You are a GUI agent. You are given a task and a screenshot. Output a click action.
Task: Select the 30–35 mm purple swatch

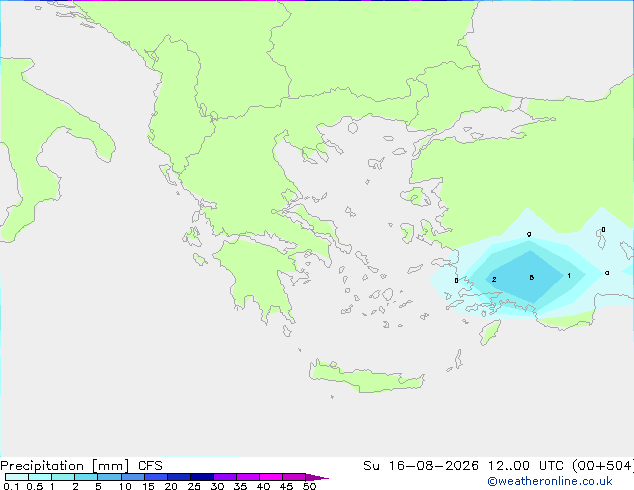coord(224,477)
